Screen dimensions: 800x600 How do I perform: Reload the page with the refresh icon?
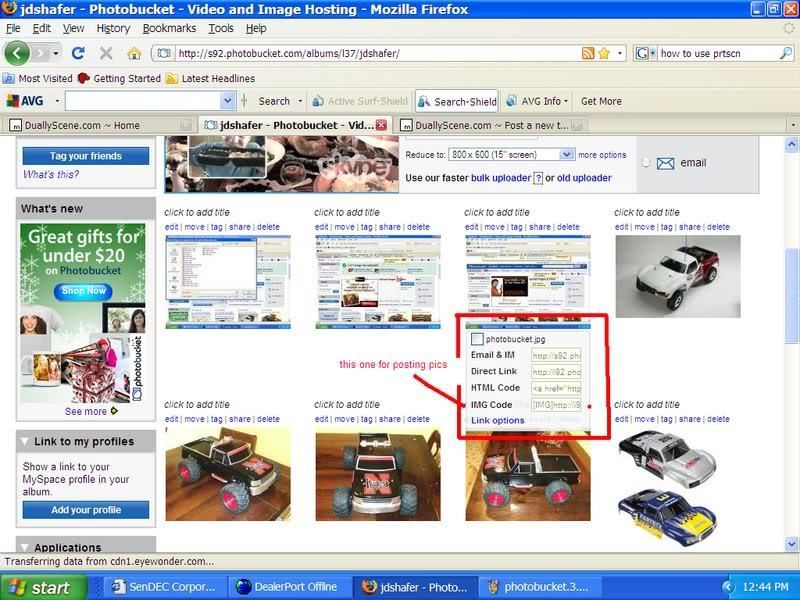78,53
